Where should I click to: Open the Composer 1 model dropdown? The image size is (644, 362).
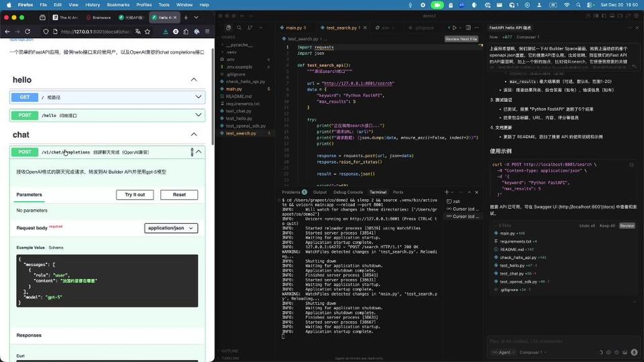533,352
